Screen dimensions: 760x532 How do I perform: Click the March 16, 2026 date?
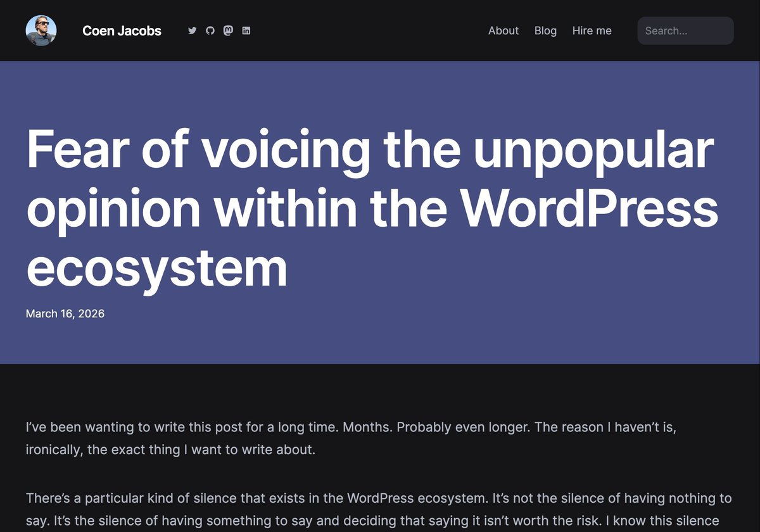[x=65, y=313]
